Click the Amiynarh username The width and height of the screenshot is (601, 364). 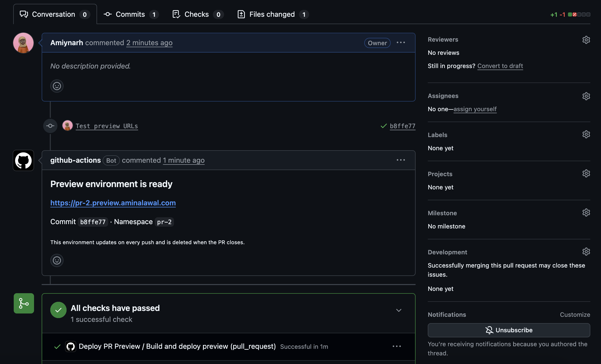click(x=67, y=43)
